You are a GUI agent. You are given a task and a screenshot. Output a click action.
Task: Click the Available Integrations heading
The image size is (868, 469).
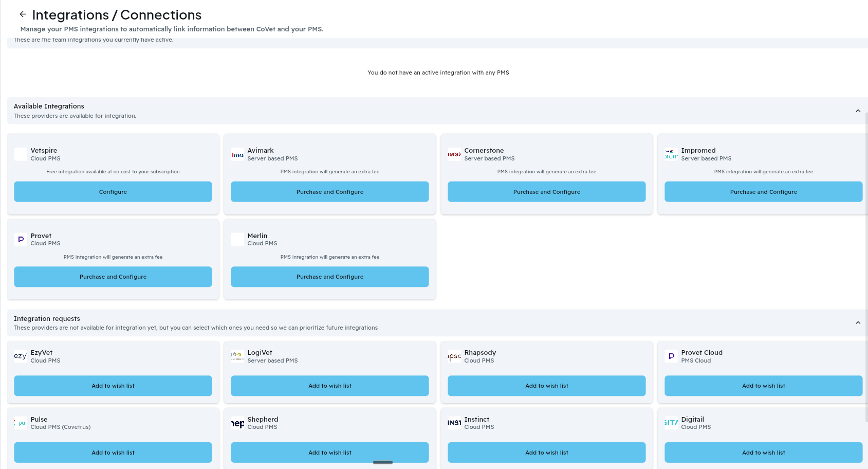[x=49, y=106]
